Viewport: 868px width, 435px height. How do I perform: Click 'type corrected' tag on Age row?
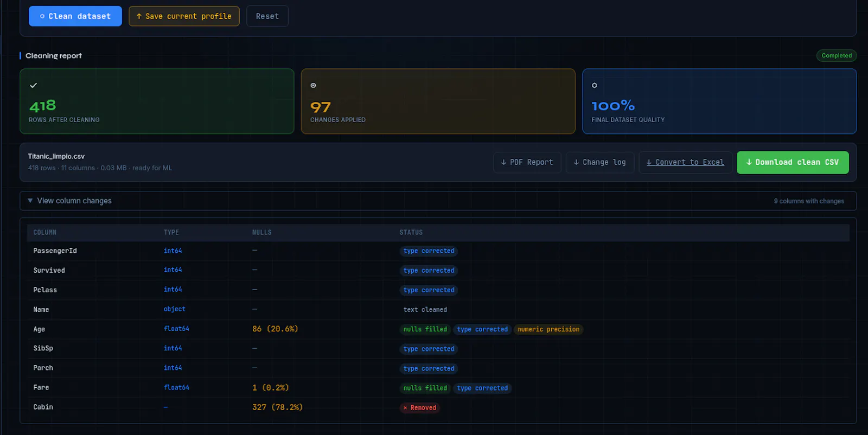click(482, 329)
